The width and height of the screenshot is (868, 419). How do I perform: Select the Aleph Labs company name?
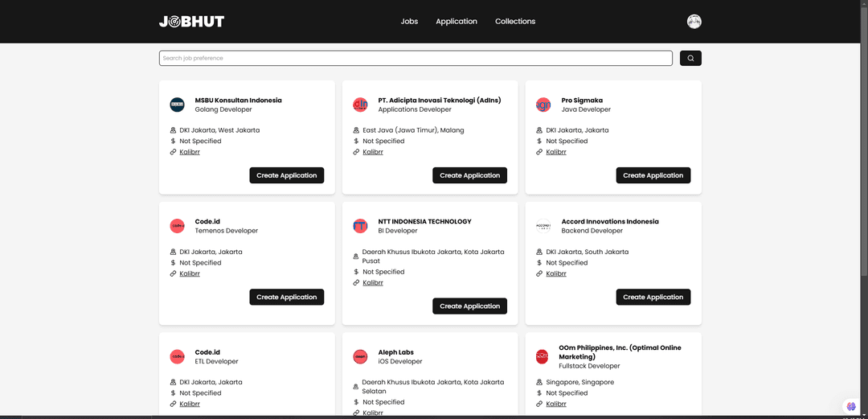pyautogui.click(x=395, y=352)
